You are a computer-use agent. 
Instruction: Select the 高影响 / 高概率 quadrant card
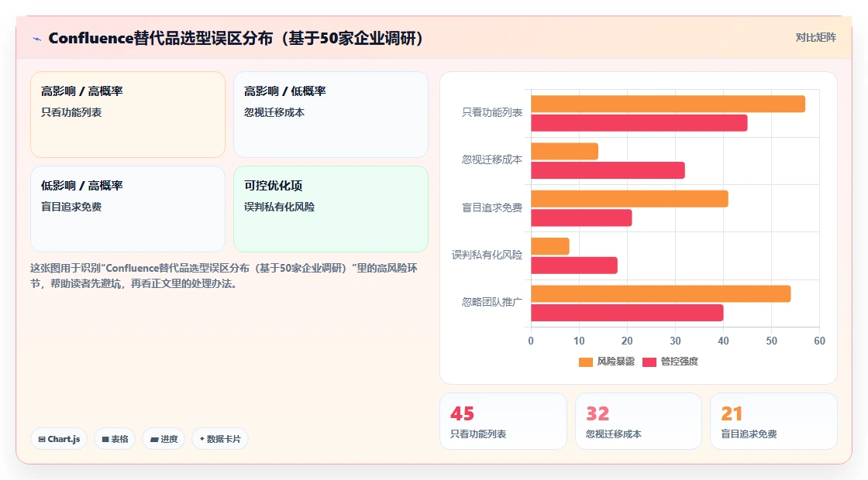coord(128,115)
